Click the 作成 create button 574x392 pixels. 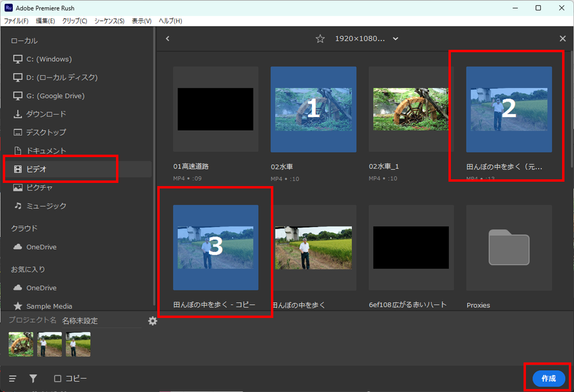pyautogui.click(x=548, y=378)
